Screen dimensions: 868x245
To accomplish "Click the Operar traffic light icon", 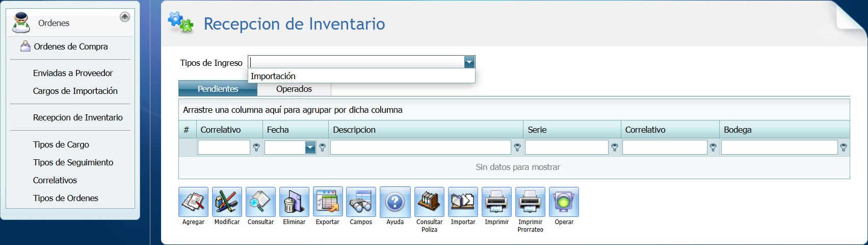I will pos(564,202).
